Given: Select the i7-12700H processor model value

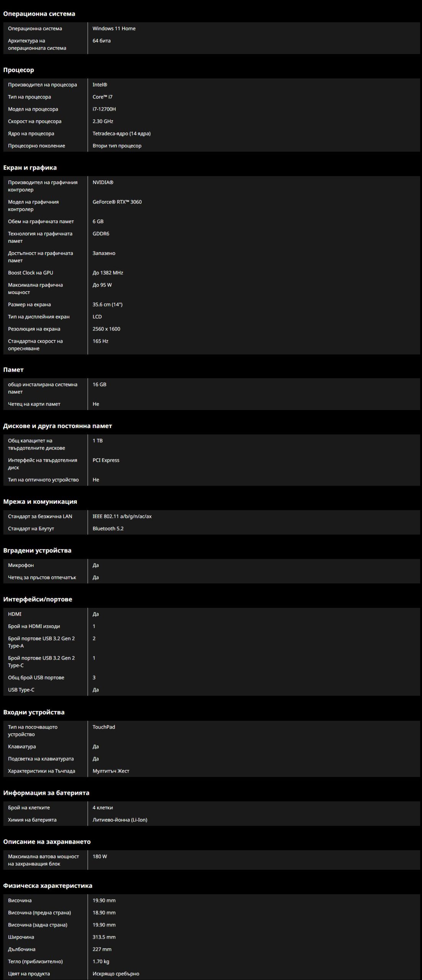Looking at the screenshot, I should click(104, 109).
